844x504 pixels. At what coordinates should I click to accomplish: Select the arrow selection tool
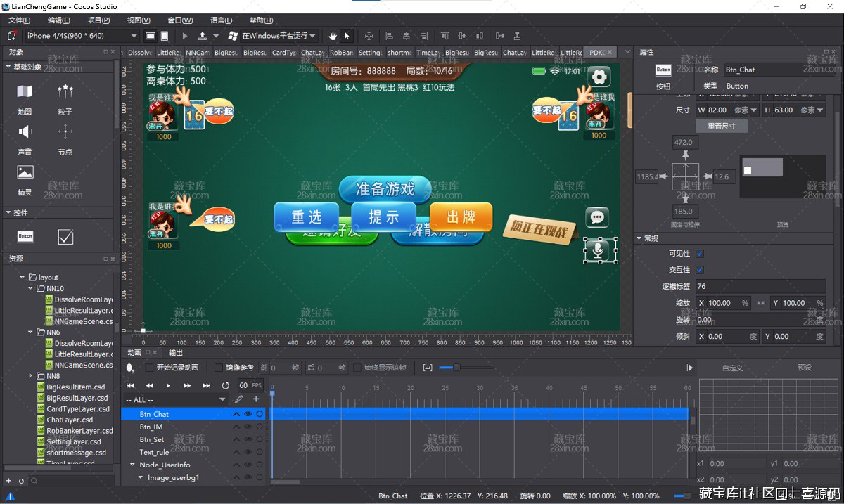347,36
